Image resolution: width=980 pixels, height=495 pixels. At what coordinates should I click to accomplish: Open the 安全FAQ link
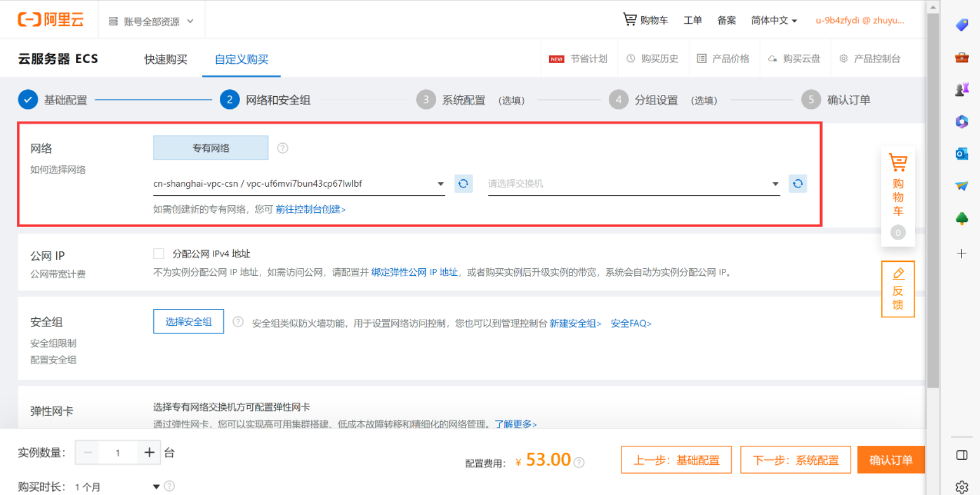point(631,323)
